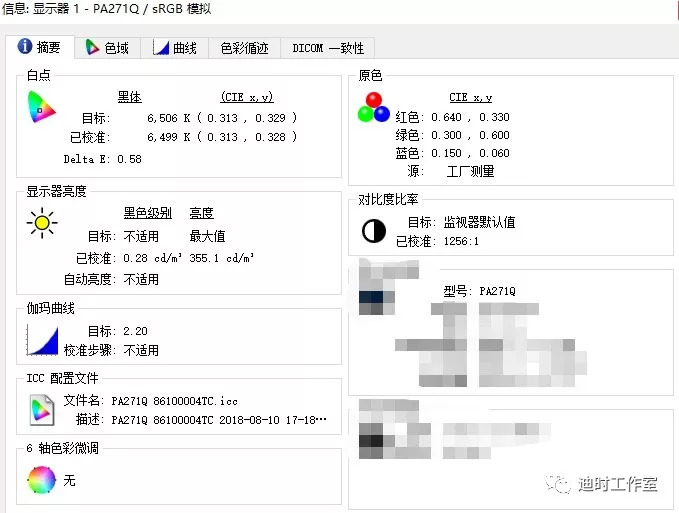679x513 pixels.
Task: Click the white point gamut icon
Action: point(41,107)
